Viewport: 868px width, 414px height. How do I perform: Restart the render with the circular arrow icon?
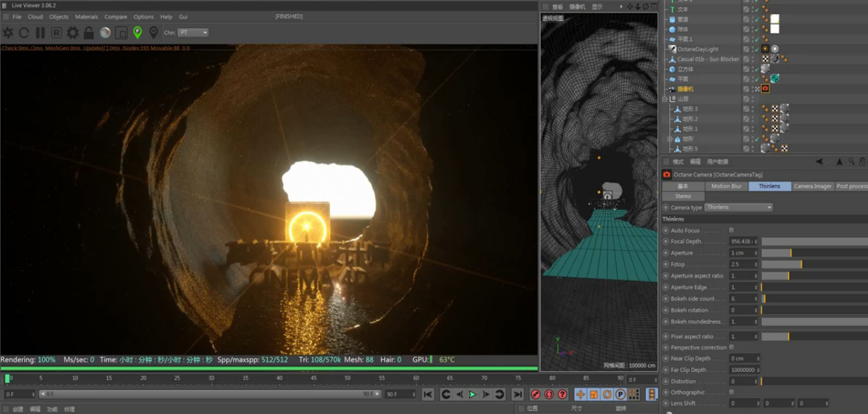coord(24,33)
